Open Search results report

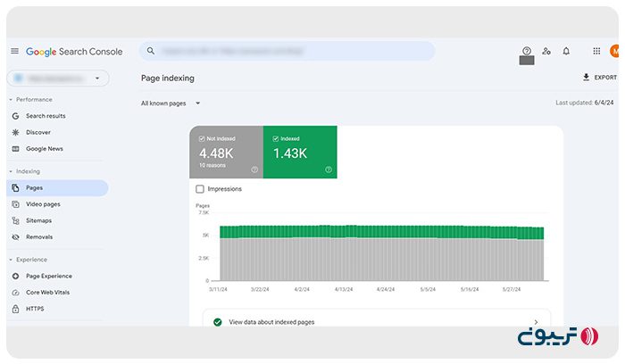[x=46, y=116]
